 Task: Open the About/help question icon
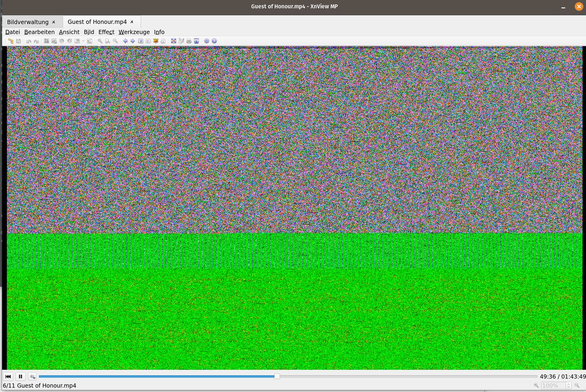tap(214, 41)
